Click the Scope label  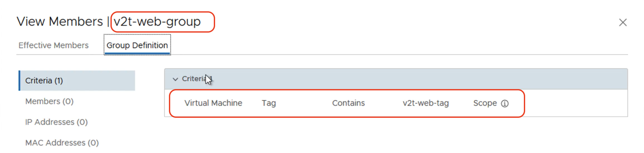tap(485, 103)
